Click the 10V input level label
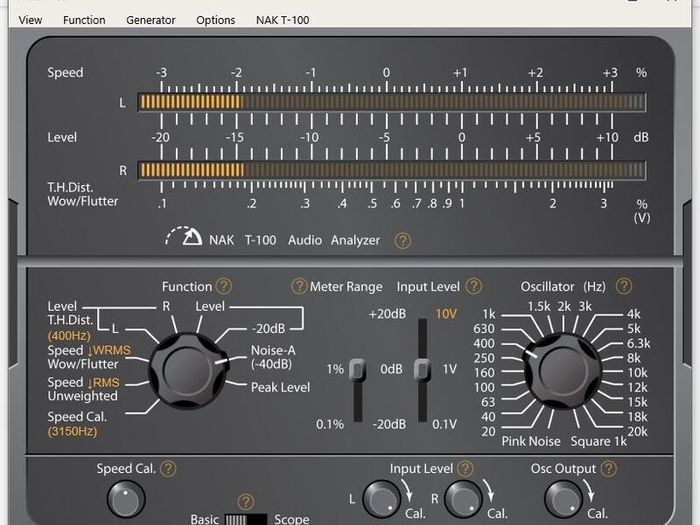The image size is (700, 525). point(446,314)
